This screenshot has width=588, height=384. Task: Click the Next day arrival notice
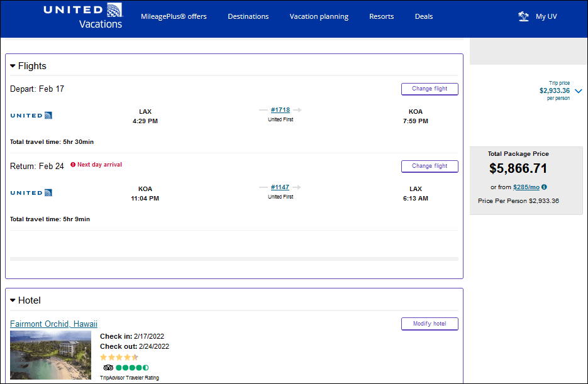pos(99,165)
